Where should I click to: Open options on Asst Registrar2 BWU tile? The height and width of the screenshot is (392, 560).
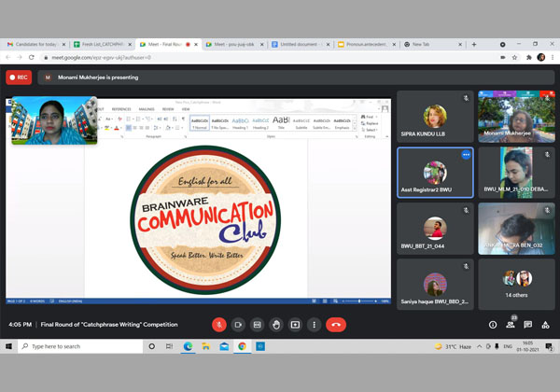466,154
